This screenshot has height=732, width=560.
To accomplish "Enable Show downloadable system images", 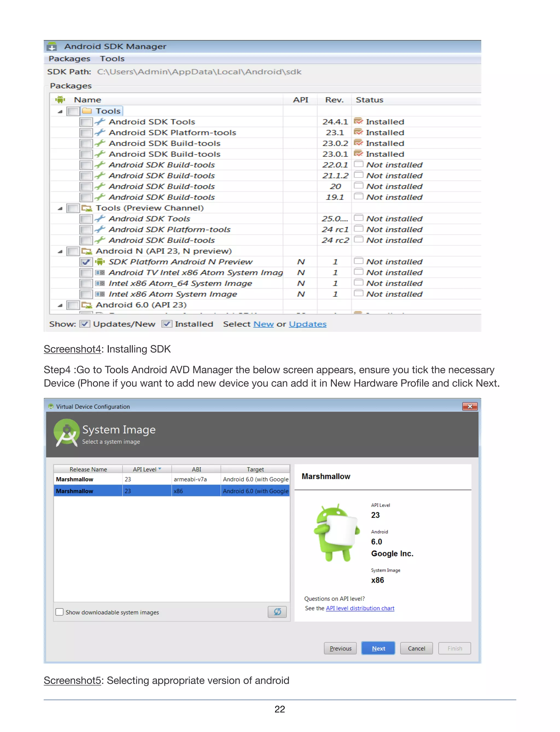I will 60,612.
